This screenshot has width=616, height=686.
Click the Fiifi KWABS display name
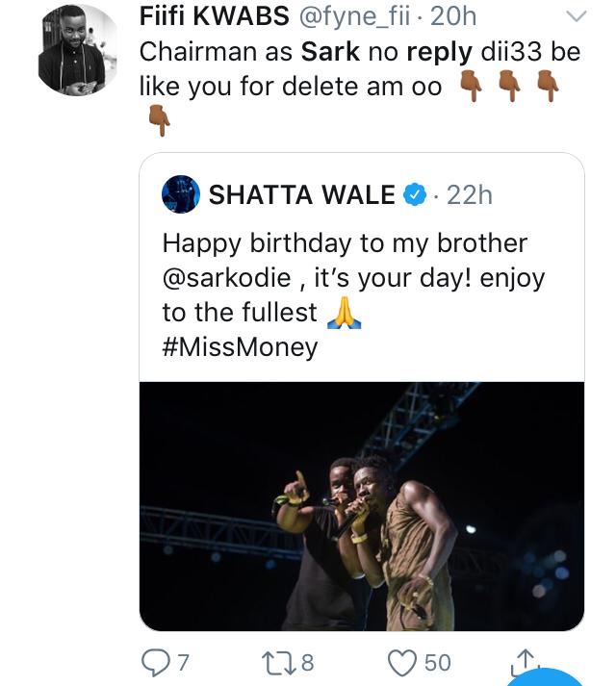tap(215, 16)
